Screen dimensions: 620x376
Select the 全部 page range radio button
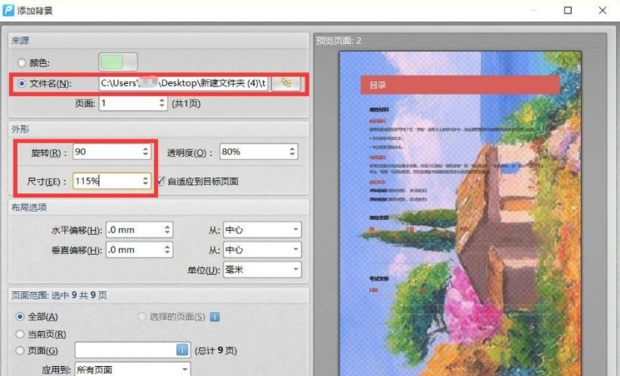tap(20, 317)
